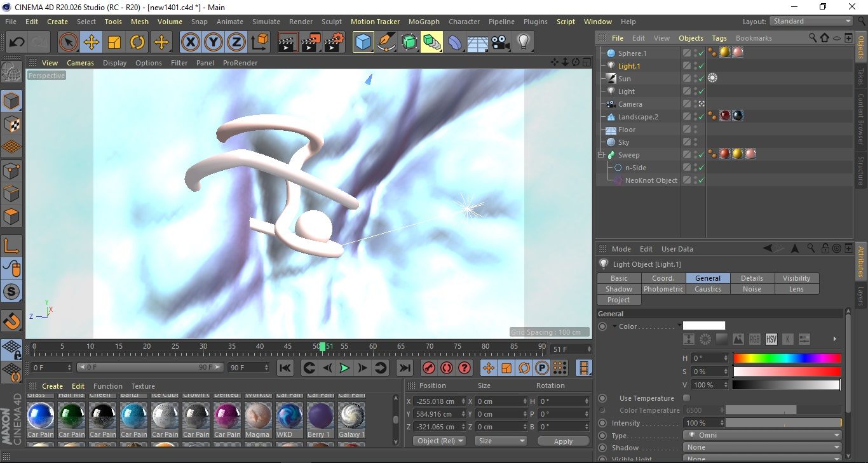Screen dimensions: 868x463
Task: Activate the Scale tool
Action: pos(114,43)
